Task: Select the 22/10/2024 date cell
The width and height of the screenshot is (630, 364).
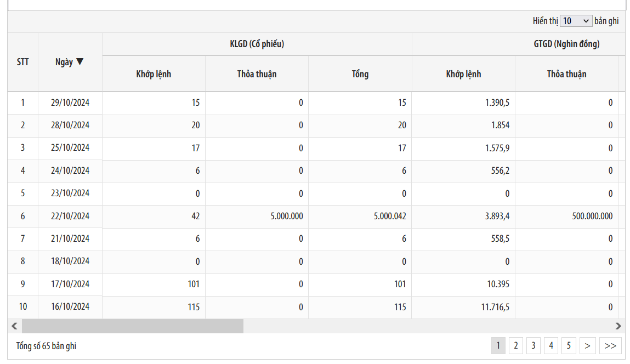Action: (70, 216)
